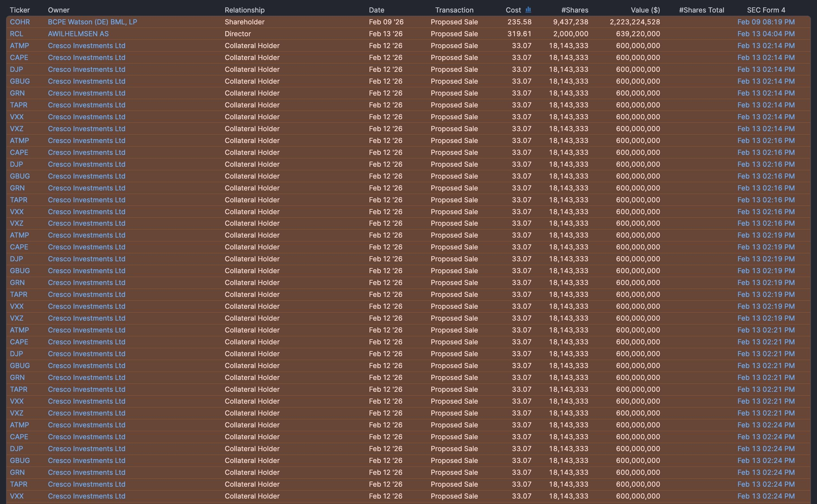Image resolution: width=817 pixels, height=504 pixels.
Task: Open TAPR ticker in the 02:19 PM filing row
Action: pos(19,294)
